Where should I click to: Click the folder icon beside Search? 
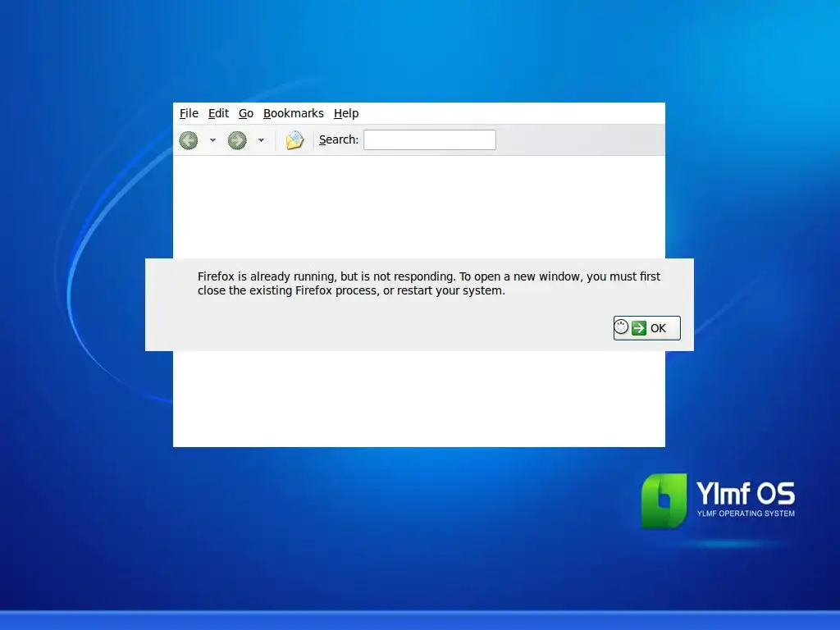[x=294, y=139]
